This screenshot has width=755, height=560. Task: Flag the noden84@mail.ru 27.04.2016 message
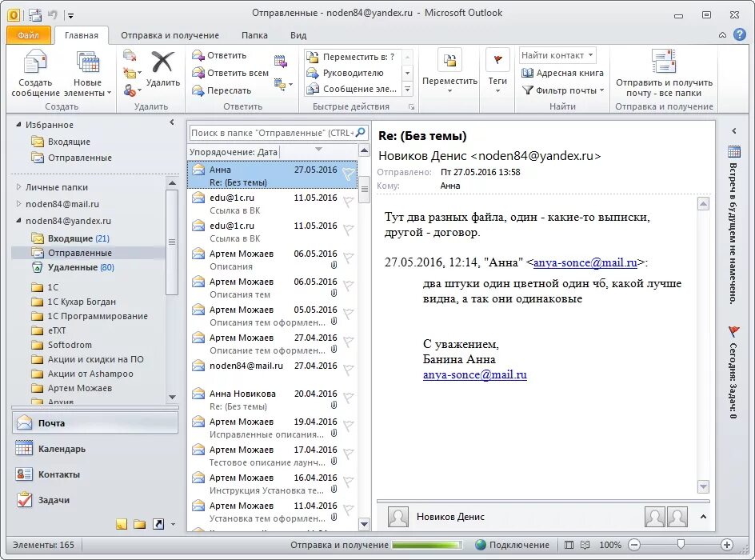pos(348,370)
